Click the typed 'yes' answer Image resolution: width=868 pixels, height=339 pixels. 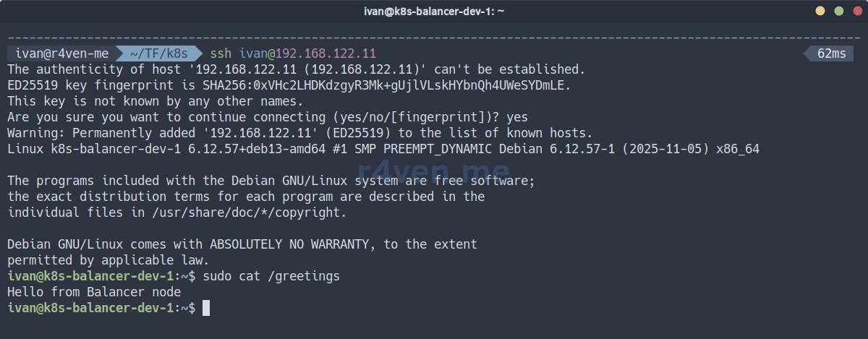coord(516,117)
